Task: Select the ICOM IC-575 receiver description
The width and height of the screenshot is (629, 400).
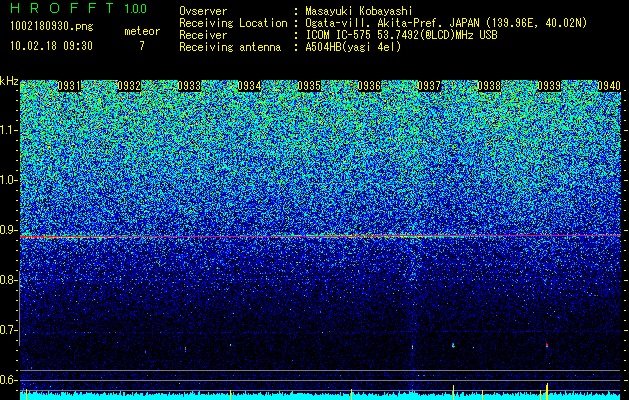Action: [401, 35]
